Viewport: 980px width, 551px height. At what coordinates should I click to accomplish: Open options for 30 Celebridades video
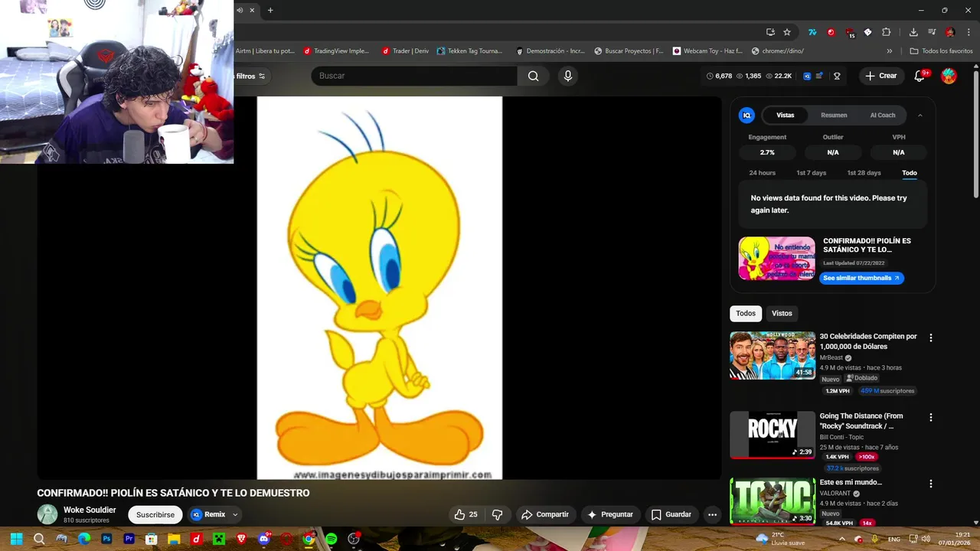[931, 337]
